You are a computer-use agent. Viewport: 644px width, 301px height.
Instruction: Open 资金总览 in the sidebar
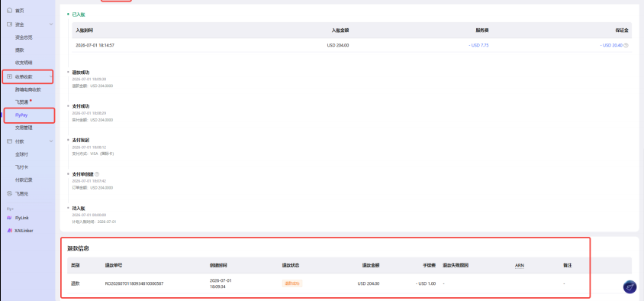coord(24,37)
